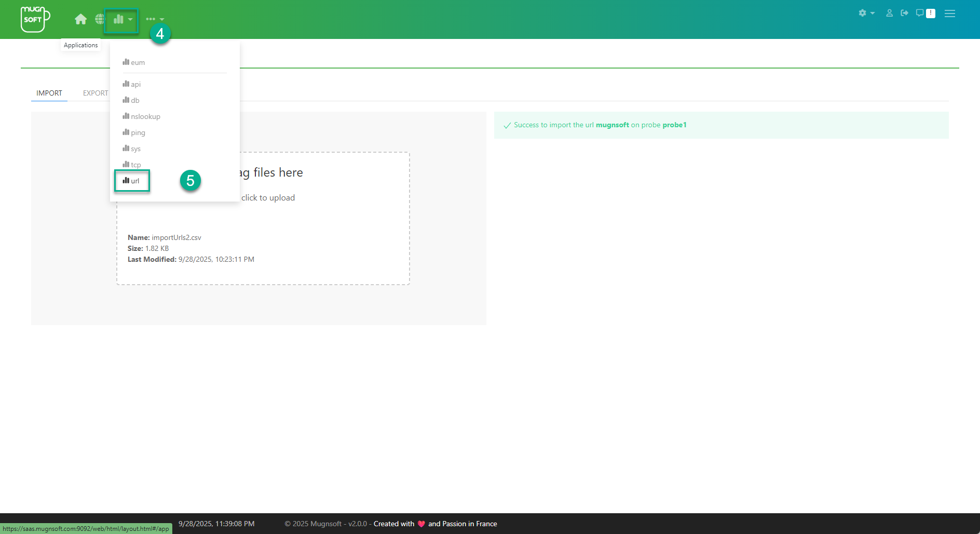Open the settings gear dropdown

click(x=866, y=13)
